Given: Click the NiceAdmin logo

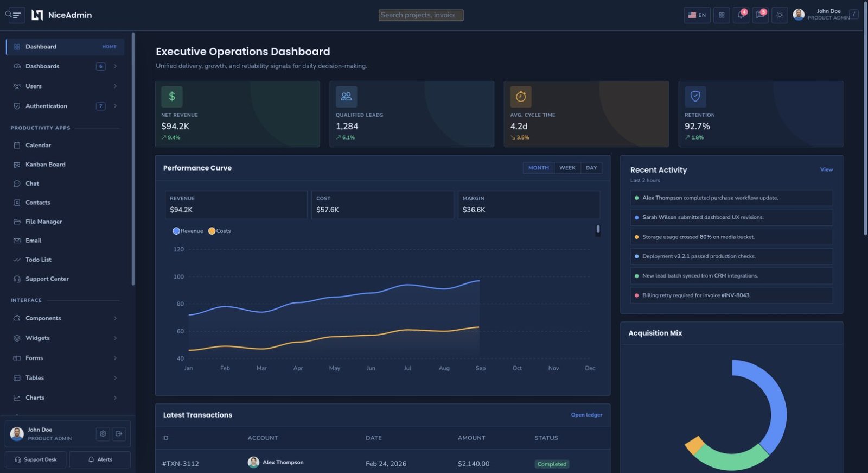Looking at the screenshot, I should pos(61,15).
